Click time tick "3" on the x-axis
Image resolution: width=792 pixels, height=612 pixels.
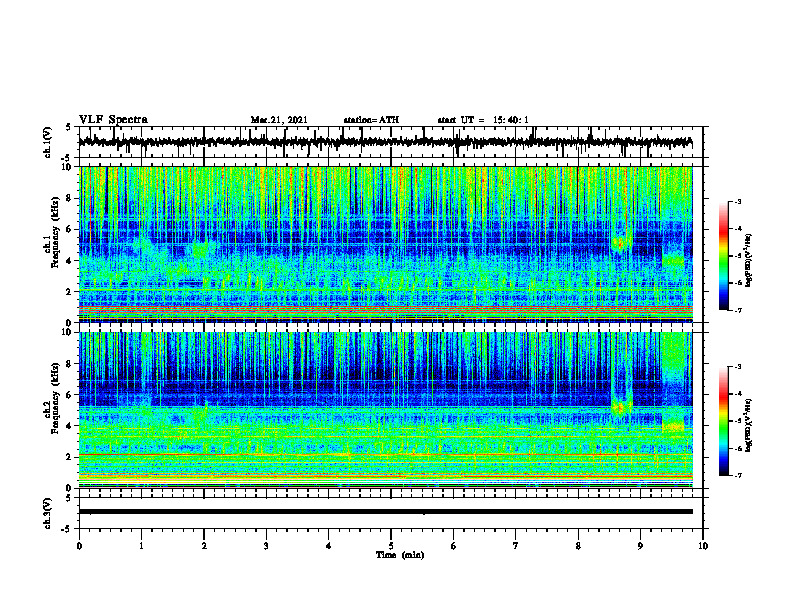tap(266, 546)
